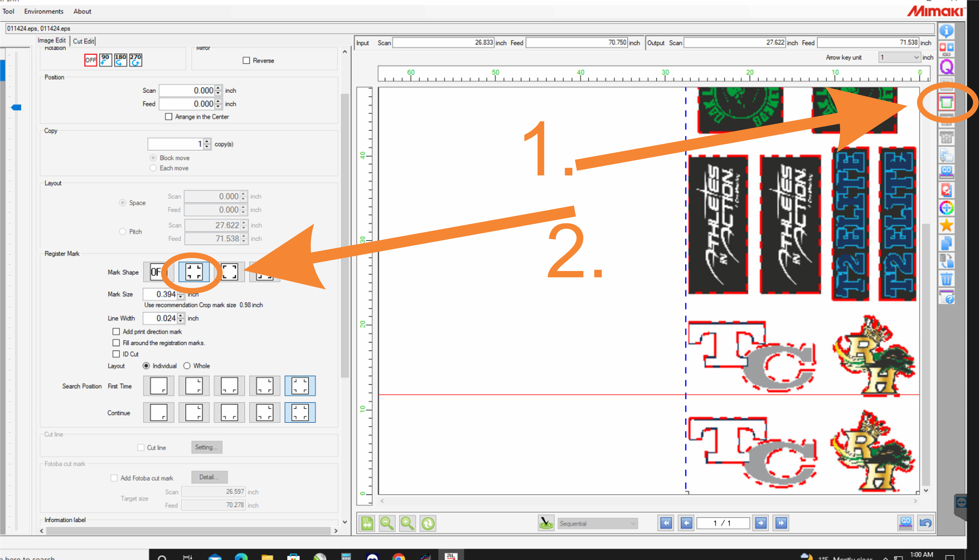The width and height of the screenshot is (979, 560).
Task: Zoom in the preview with plus magnifier
Action: [407, 524]
